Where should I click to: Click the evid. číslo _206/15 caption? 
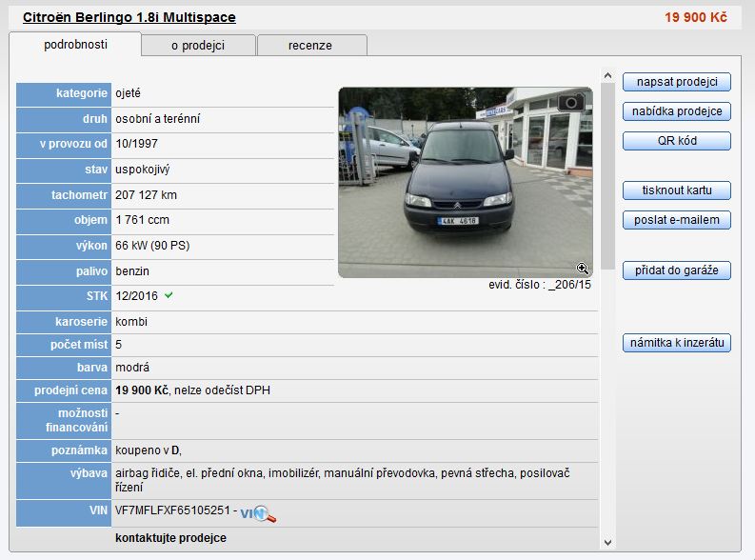pos(539,285)
